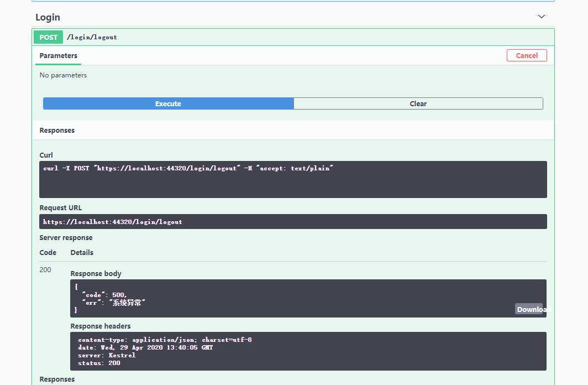Collapse the Login section chevron
The width and height of the screenshot is (588, 385).
tap(541, 17)
